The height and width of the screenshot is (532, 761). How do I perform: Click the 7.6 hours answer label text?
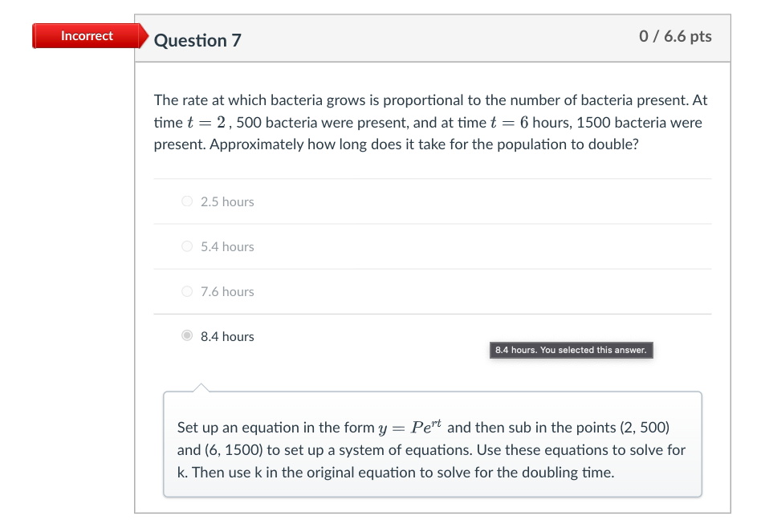pyautogui.click(x=227, y=291)
